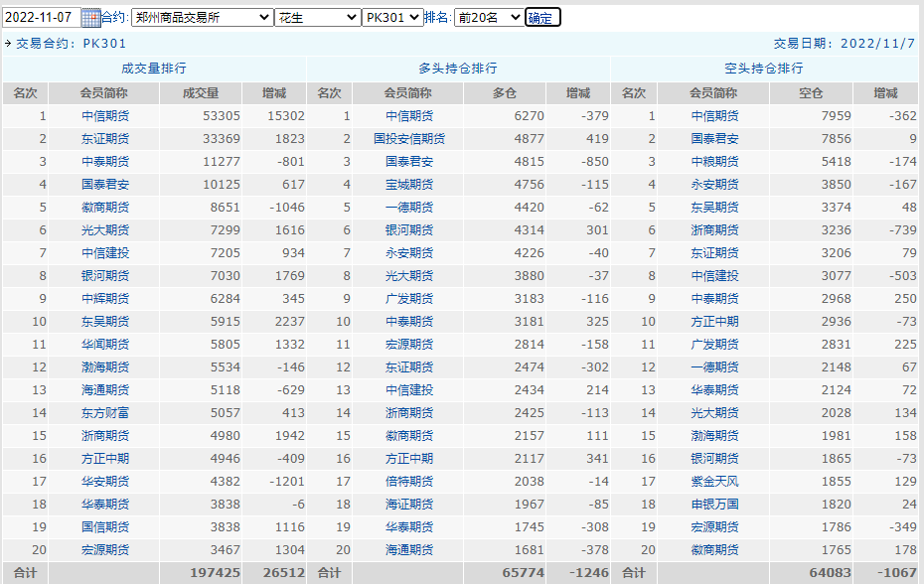
Task: Expand the 花生 product dropdown
Action: [x=318, y=18]
